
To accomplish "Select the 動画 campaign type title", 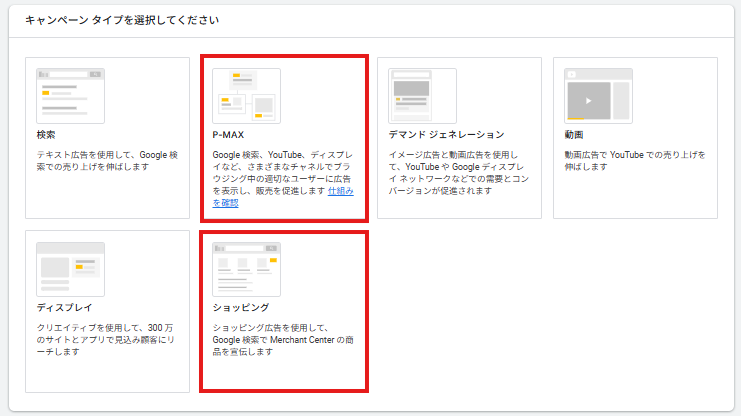I will click(574, 134).
